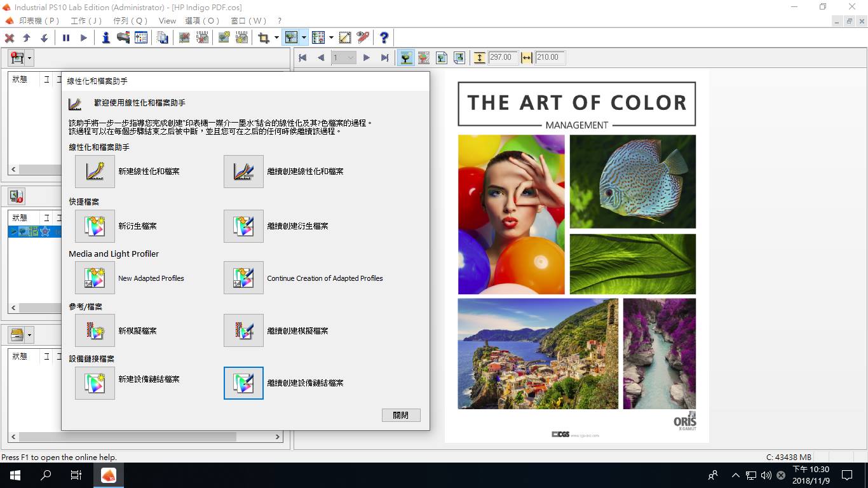Click the application icon on the taskbar
This screenshot has width=868, height=488.
coord(108,475)
